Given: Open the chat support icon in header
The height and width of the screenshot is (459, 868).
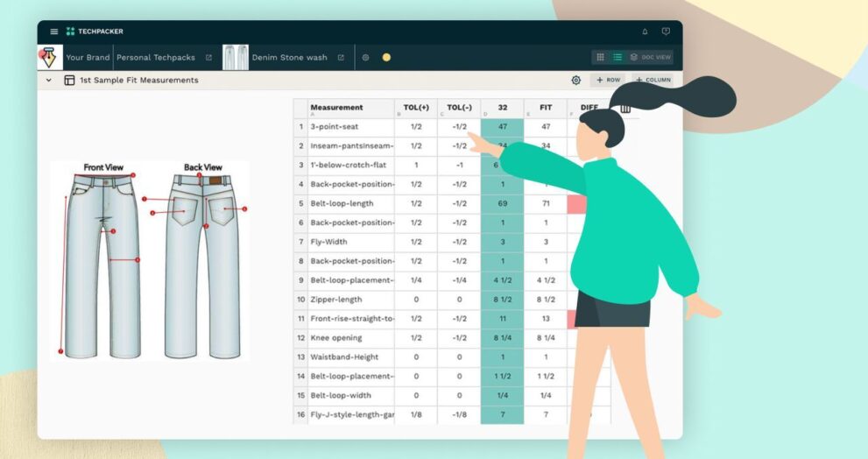Looking at the screenshot, I should pos(666,32).
